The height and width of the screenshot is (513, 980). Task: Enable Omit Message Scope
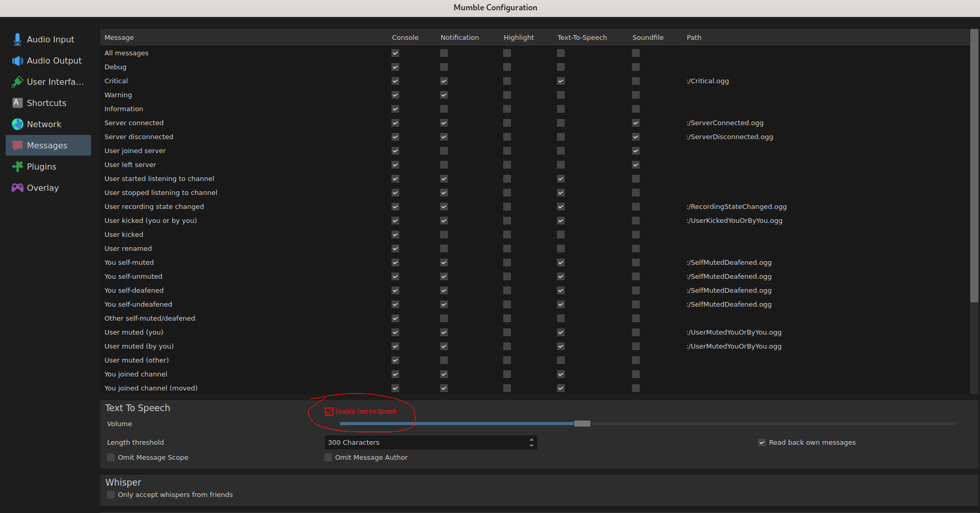111,457
